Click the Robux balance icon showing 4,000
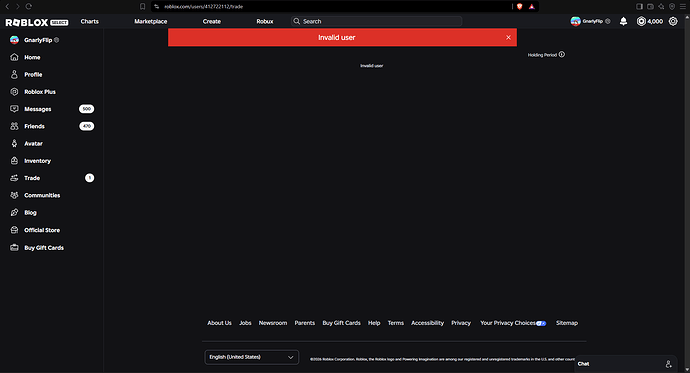 (642, 21)
